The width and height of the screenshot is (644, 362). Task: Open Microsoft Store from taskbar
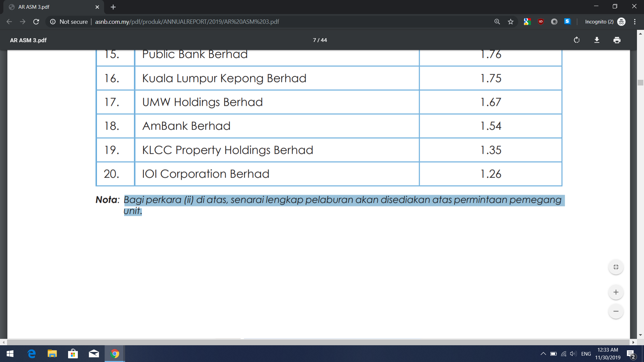point(73,354)
